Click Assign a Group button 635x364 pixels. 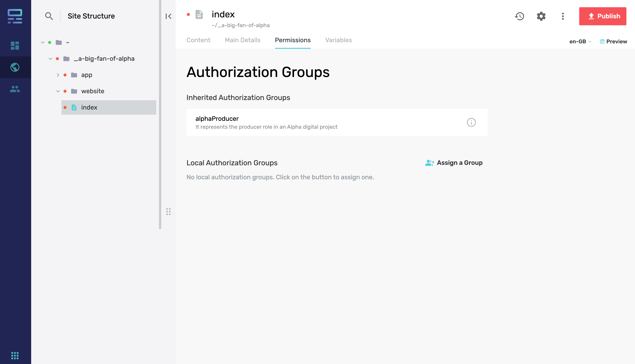(x=454, y=163)
